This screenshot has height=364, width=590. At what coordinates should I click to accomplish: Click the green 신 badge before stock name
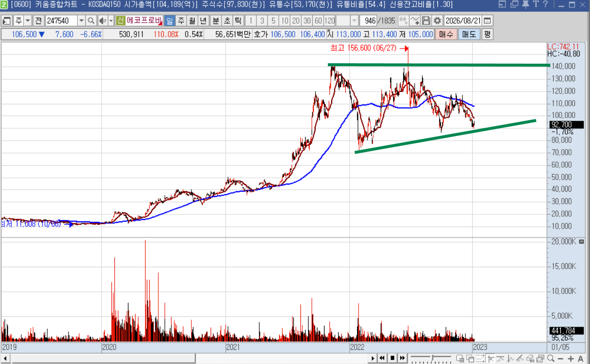[120, 21]
